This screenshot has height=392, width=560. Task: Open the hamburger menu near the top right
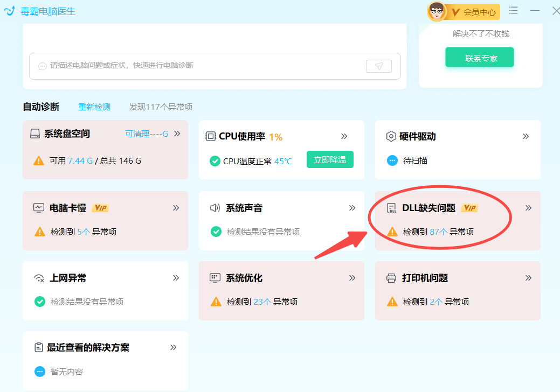click(513, 10)
